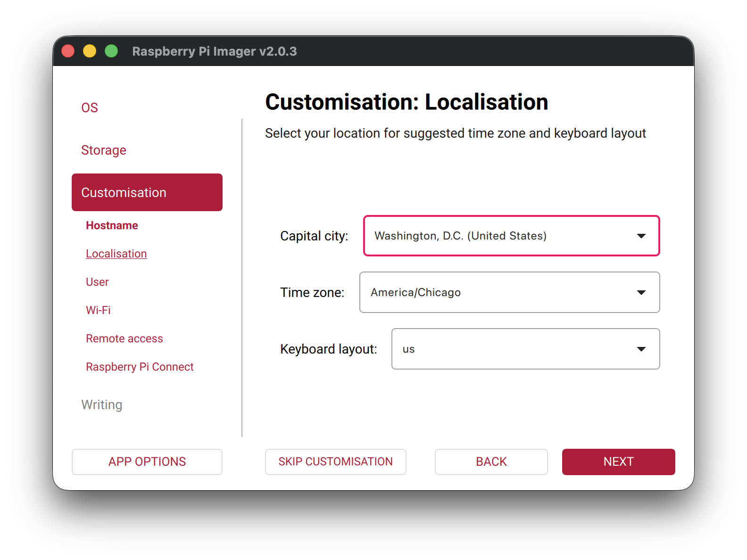The image size is (747, 560).
Task: Click the NEXT button
Action: pyautogui.click(x=618, y=461)
